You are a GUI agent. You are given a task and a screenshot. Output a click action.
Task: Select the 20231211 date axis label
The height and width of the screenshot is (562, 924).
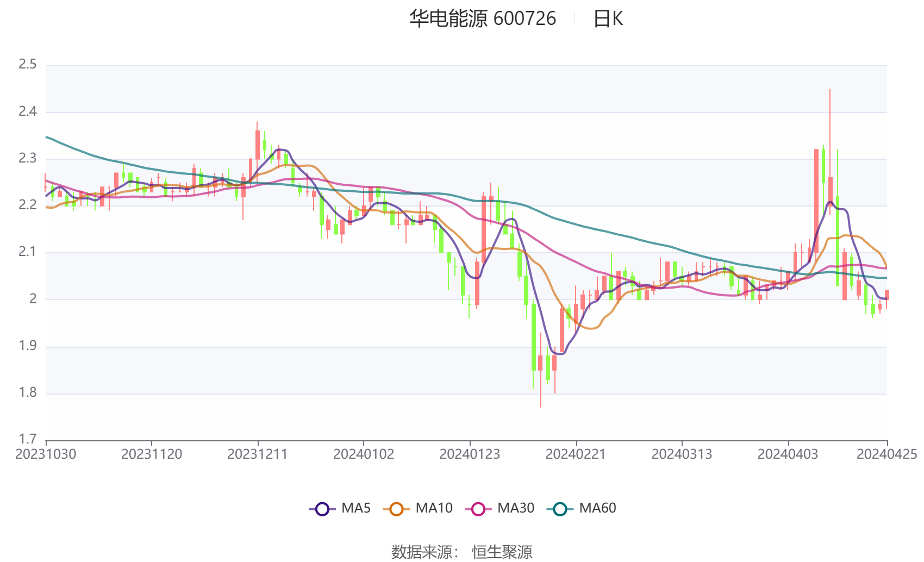pos(258,454)
